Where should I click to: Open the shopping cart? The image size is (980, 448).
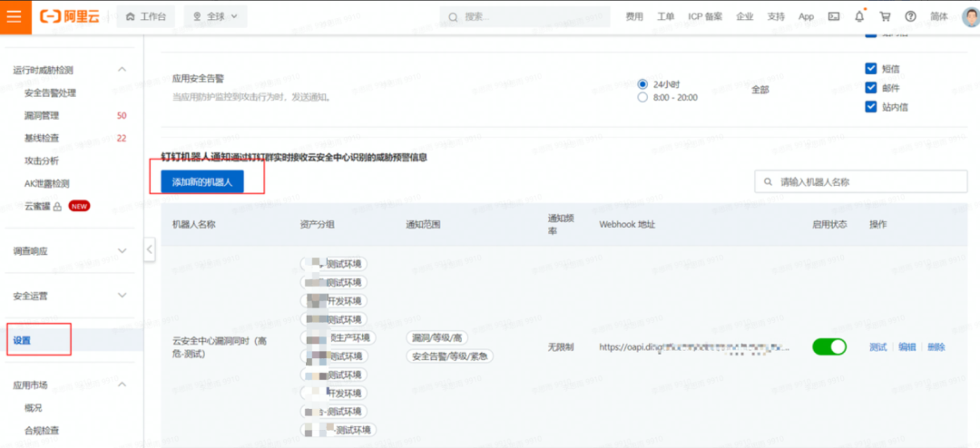[x=885, y=16]
